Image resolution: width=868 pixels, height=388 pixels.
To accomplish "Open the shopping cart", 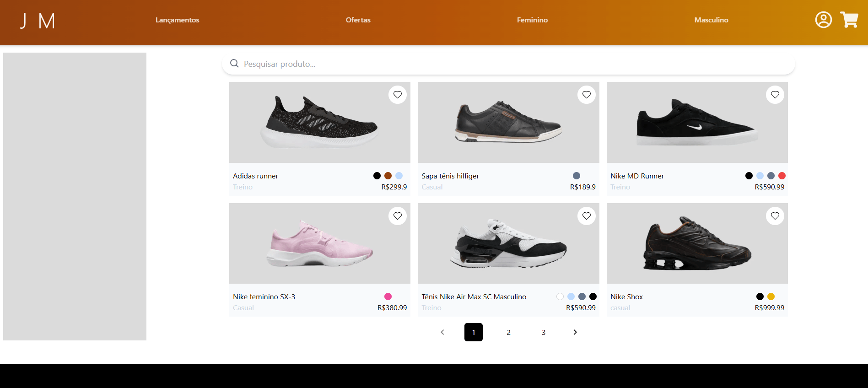I will [x=849, y=20].
